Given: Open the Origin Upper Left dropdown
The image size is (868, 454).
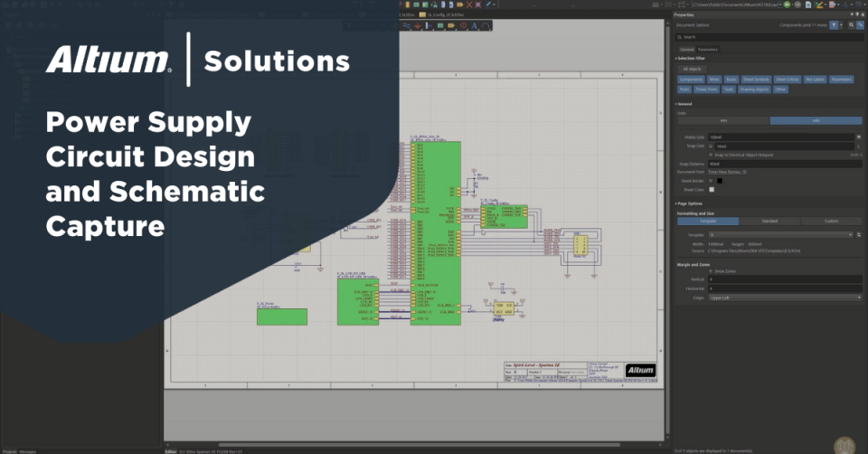Looking at the screenshot, I should pos(784,298).
